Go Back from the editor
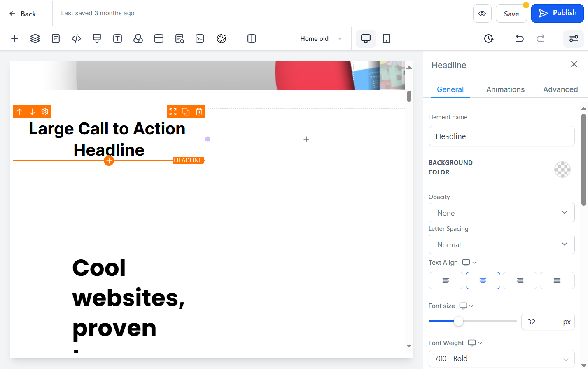This screenshot has height=369, width=588. point(23,14)
